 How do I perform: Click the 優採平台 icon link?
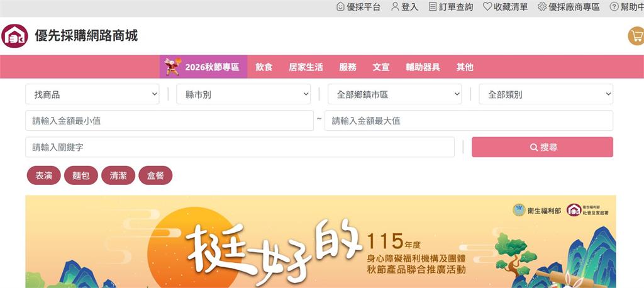pyautogui.click(x=340, y=6)
